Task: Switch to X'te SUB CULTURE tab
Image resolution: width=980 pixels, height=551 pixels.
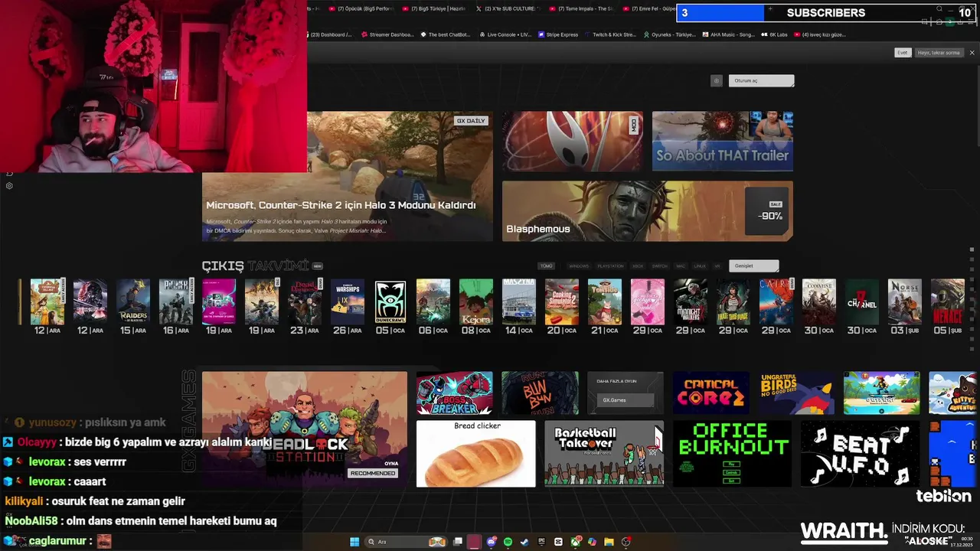Action: (x=508, y=8)
